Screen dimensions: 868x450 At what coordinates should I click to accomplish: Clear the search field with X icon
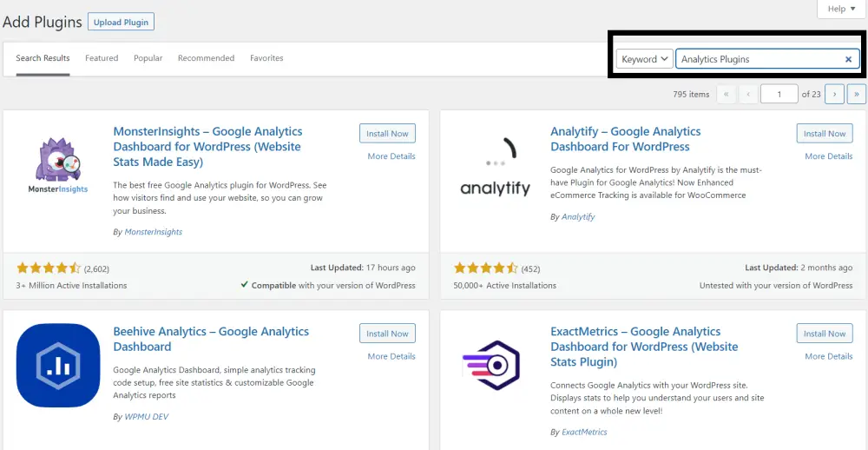click(x=847, y=59)
